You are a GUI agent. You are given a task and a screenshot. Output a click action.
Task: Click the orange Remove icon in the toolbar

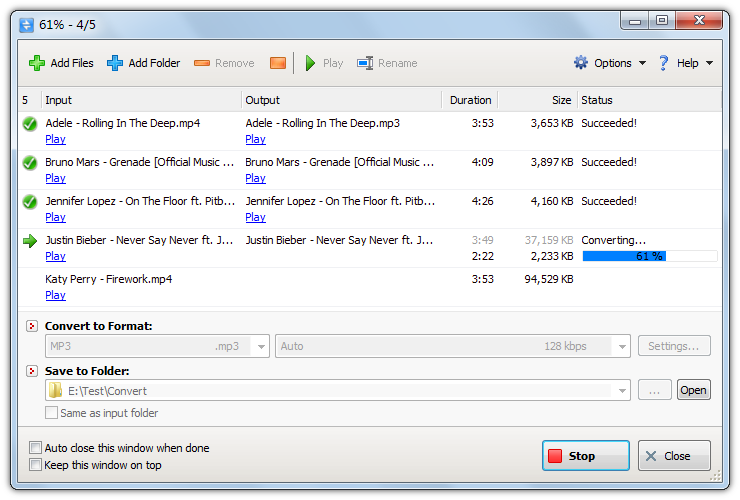[x=202, y=63]
